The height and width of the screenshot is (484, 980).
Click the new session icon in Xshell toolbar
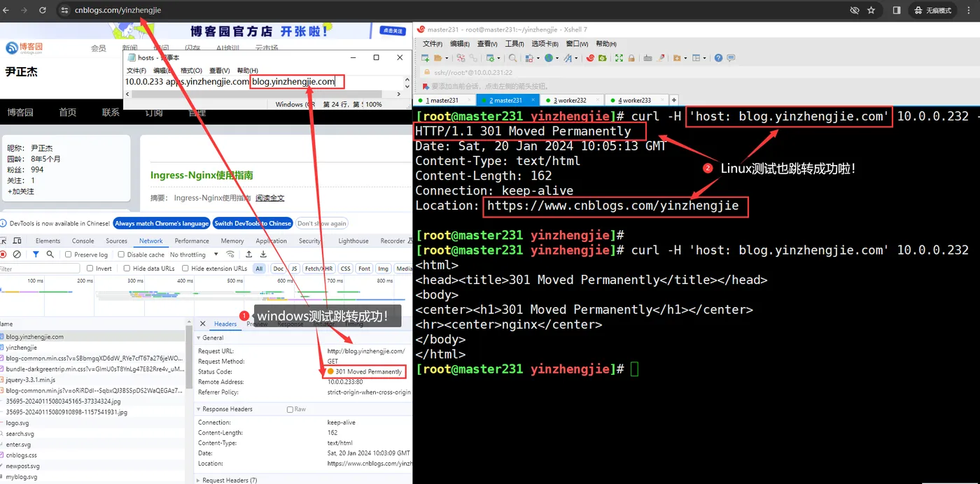pyautogui.click(x=425, y=58)
